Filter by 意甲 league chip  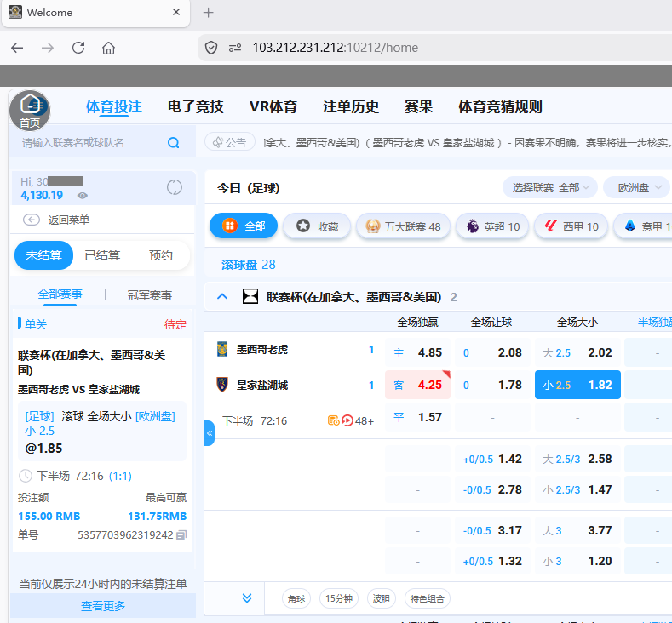pos(643,226)
